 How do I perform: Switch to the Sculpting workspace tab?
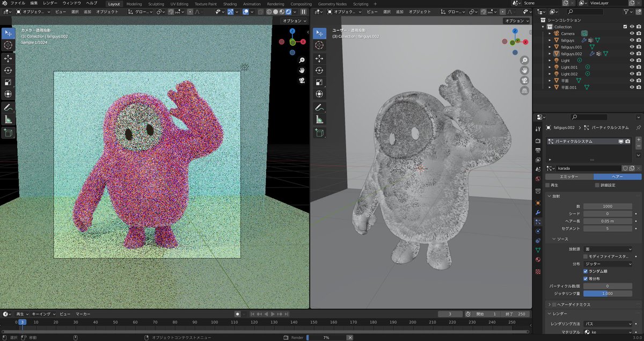156,4
